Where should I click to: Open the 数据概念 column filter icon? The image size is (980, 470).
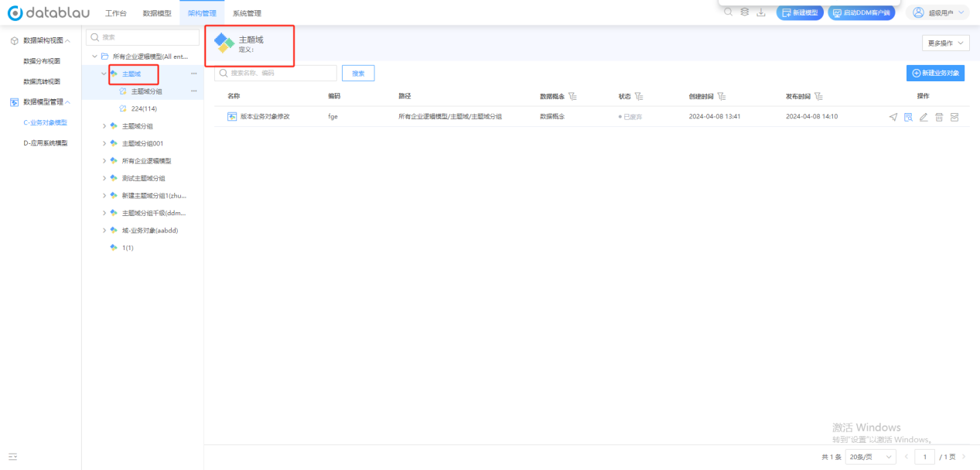point(572,96)
